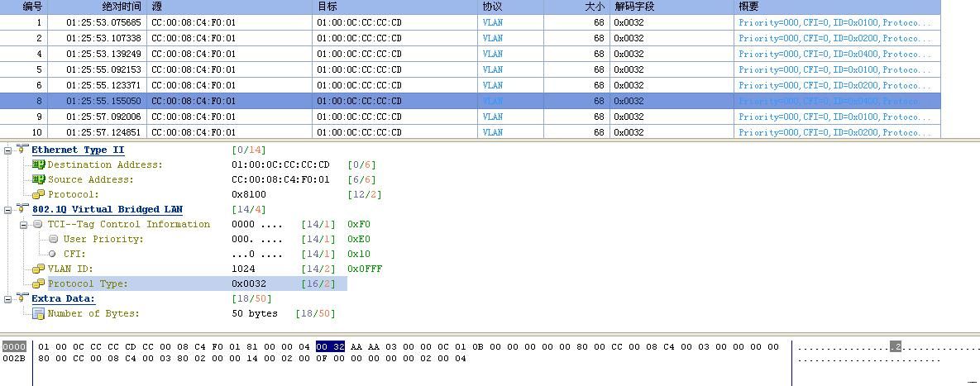This screenshot has width=980, height=386.
Task: Collapse the Ethernet Type II node
Action: 8,150
